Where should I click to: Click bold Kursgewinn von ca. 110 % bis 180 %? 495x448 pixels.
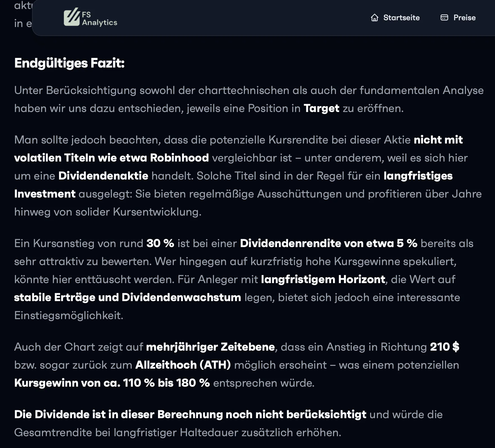pyautogui.click(x=112, y=383)
